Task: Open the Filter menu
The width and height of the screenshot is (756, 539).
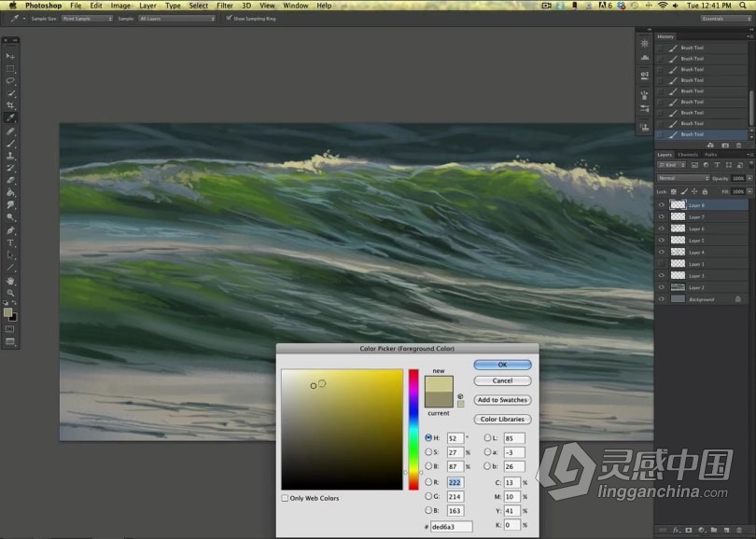Action: [x=225, y=6]
